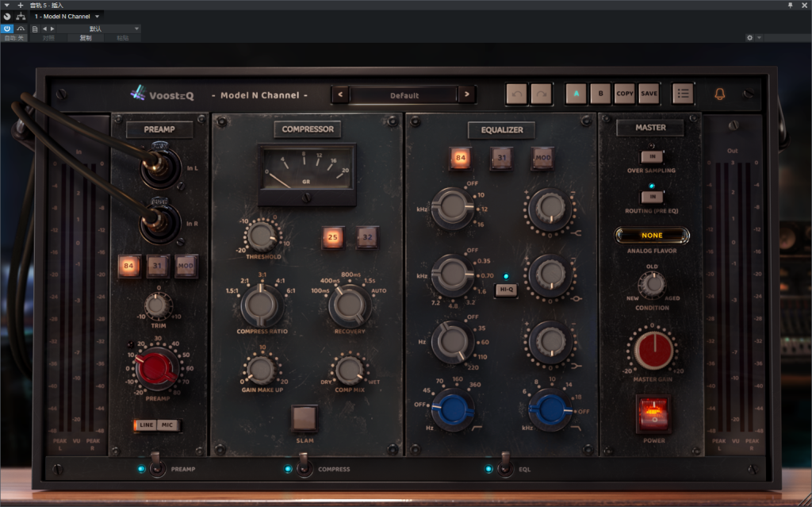The width and height of the screenshot is (812, 507).
Task: Go to previous host preset with left triangle
Action: click(x=44, y=29)
